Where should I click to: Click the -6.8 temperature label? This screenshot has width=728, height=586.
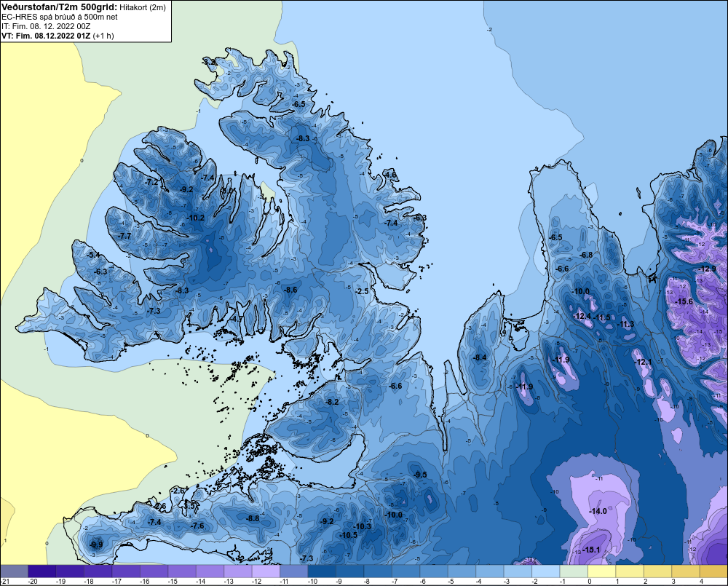coord(586,255)
